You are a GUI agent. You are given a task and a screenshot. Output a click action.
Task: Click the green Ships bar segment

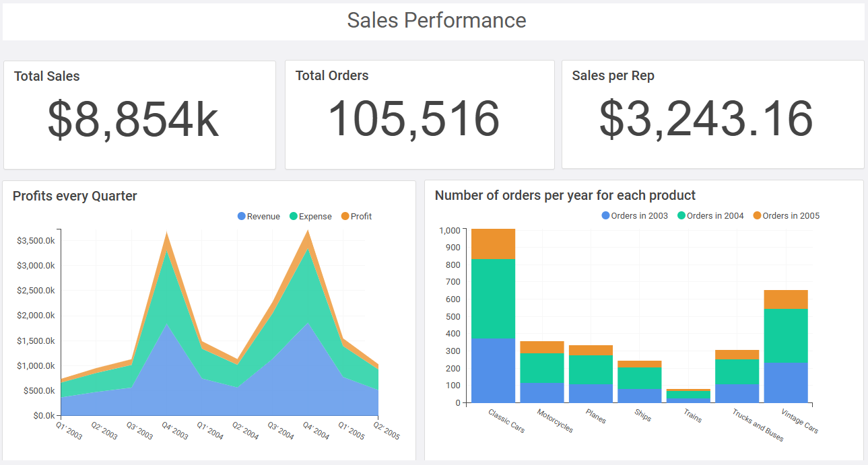coord(640,378)
